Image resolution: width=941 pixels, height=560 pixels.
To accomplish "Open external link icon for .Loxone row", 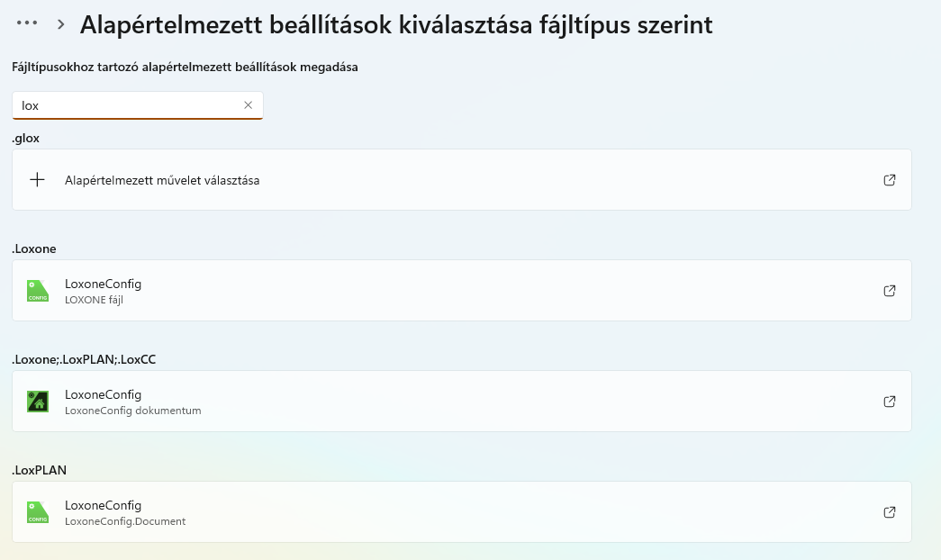I will (890, 291).
